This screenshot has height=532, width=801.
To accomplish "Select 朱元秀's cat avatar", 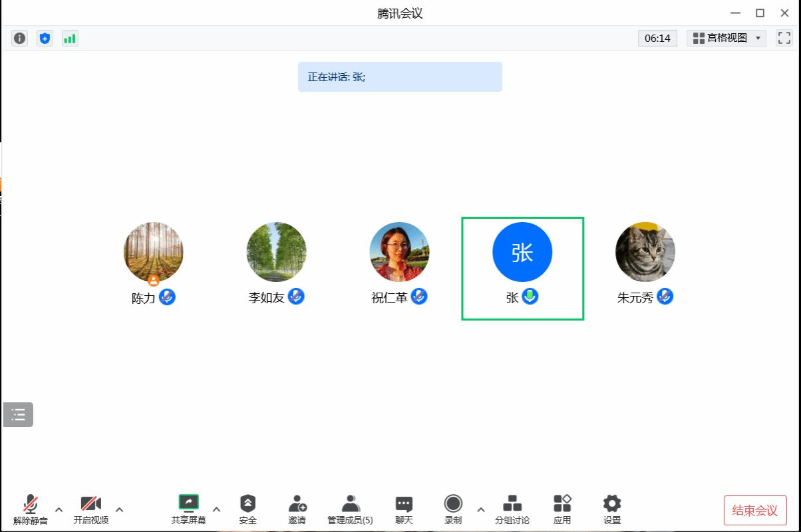I will (x=645, y=253).
